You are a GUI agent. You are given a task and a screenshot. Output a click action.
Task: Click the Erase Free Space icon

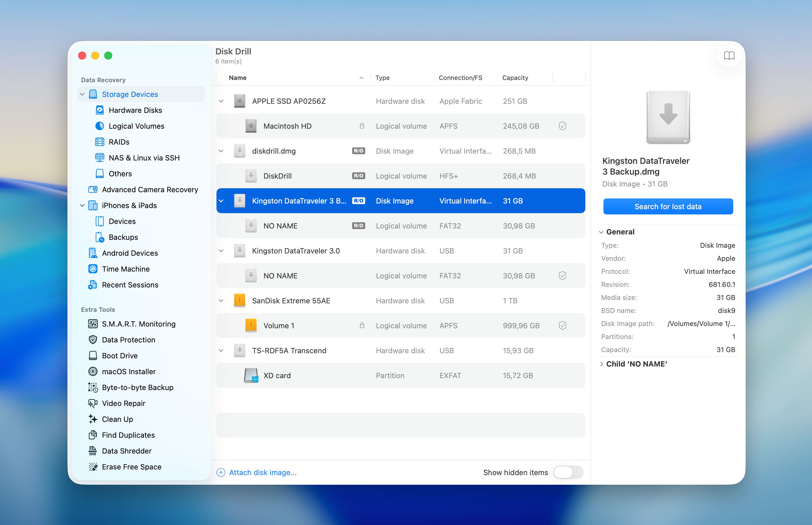93,467
